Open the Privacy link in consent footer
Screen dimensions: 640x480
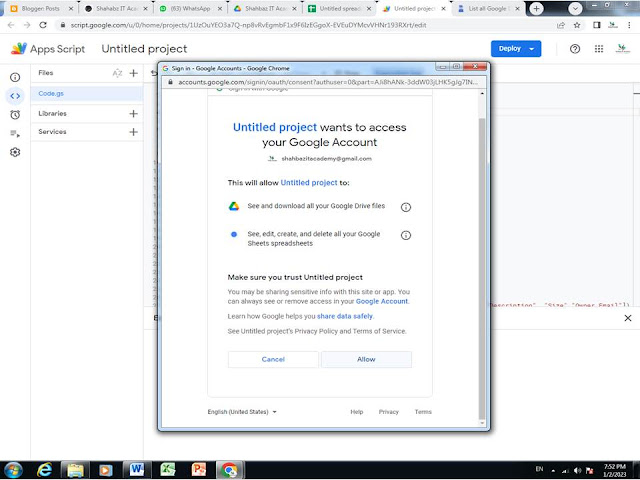pyautogui.click(x=389, y=412)
